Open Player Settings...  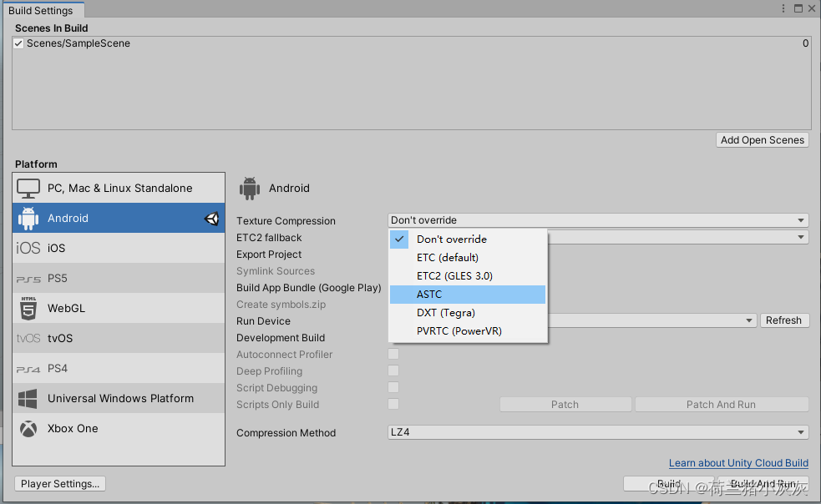pos(60,484)
